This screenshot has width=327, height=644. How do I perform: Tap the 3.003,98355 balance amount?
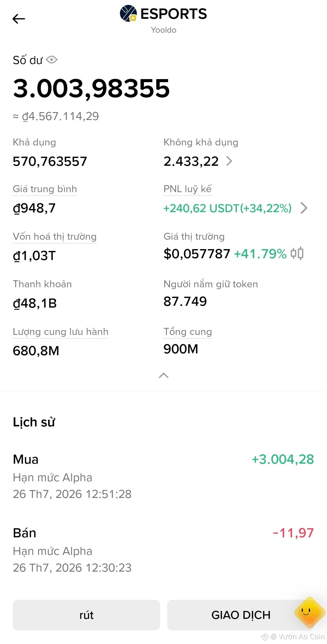pos(91,88)
